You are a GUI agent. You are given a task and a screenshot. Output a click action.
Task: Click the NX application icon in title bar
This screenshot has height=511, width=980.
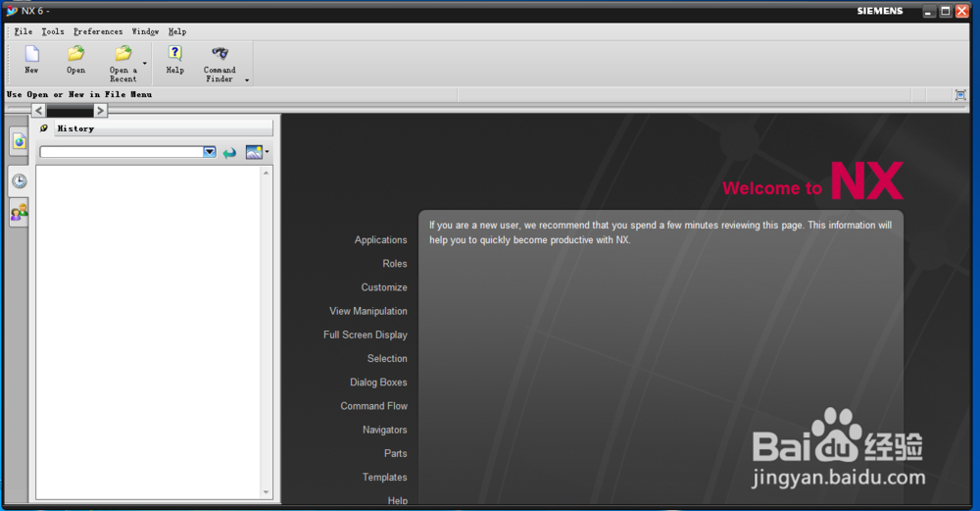(x=12, y=11)
